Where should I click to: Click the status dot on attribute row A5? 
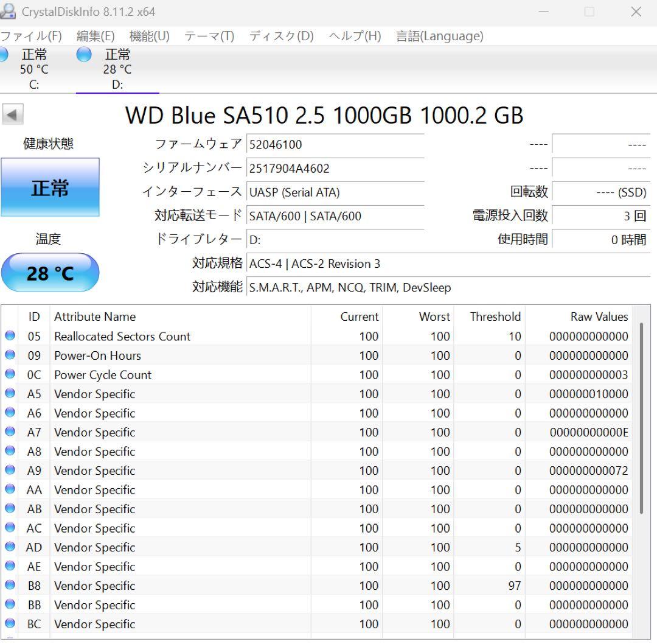(10, 394)
